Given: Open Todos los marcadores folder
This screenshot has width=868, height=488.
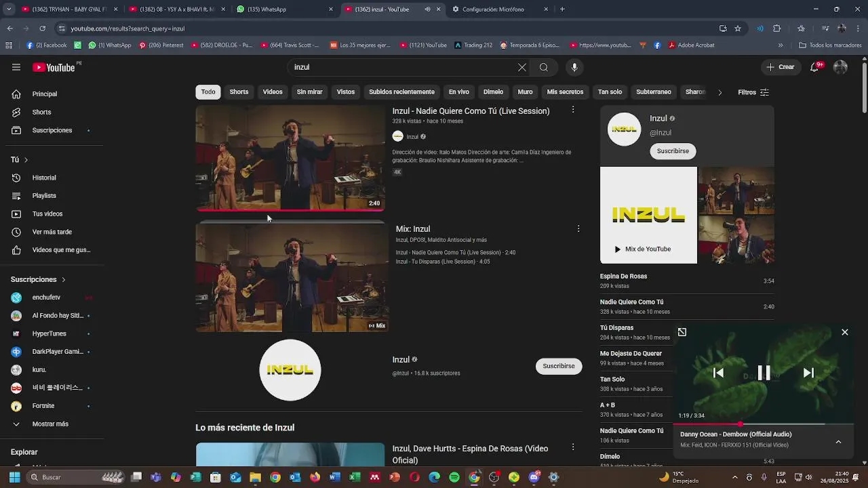Looking at the screenshot, I should point(831,45).
